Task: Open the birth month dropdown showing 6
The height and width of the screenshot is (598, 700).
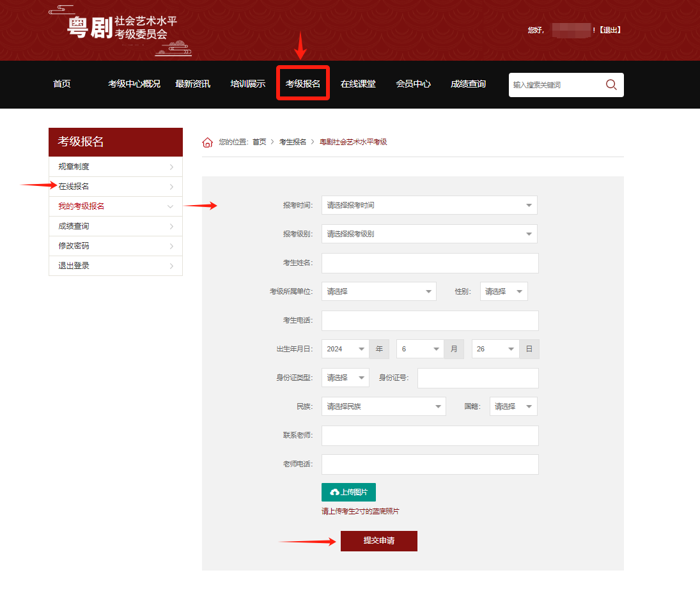Action: [x=419, y=349]
